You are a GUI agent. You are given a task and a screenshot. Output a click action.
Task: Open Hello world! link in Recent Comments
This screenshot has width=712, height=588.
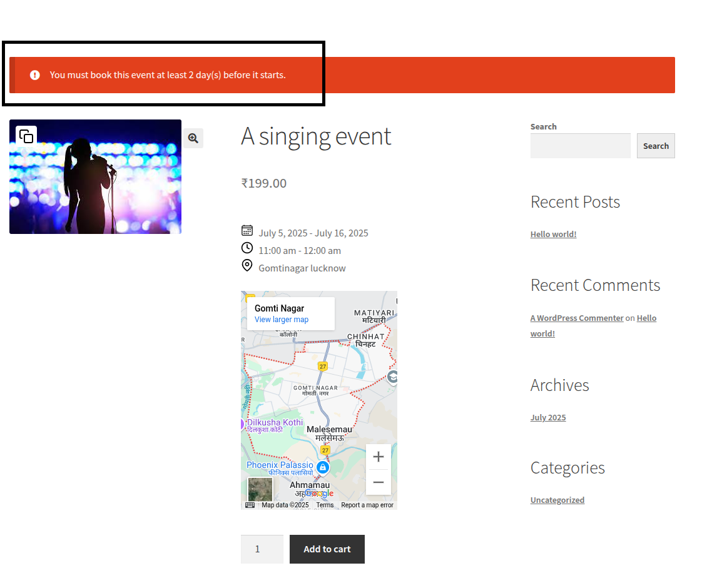pos(646,318)
